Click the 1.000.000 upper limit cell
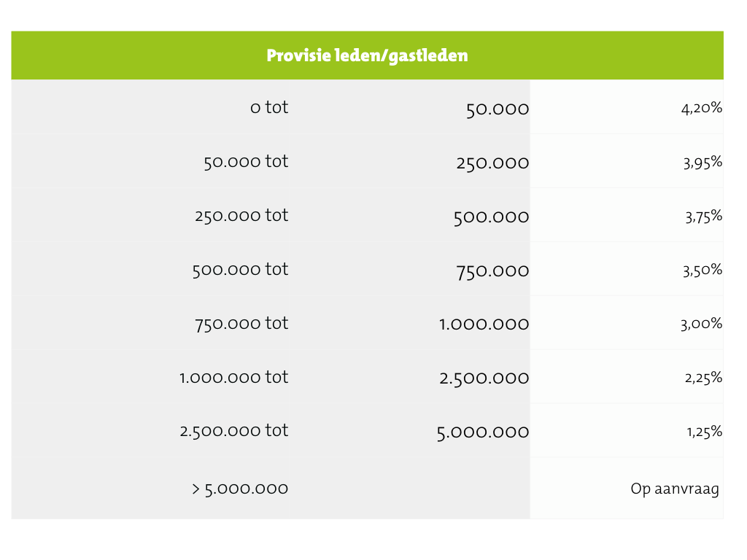The width and height of the screenshot is (747, 560). [484, 324]
